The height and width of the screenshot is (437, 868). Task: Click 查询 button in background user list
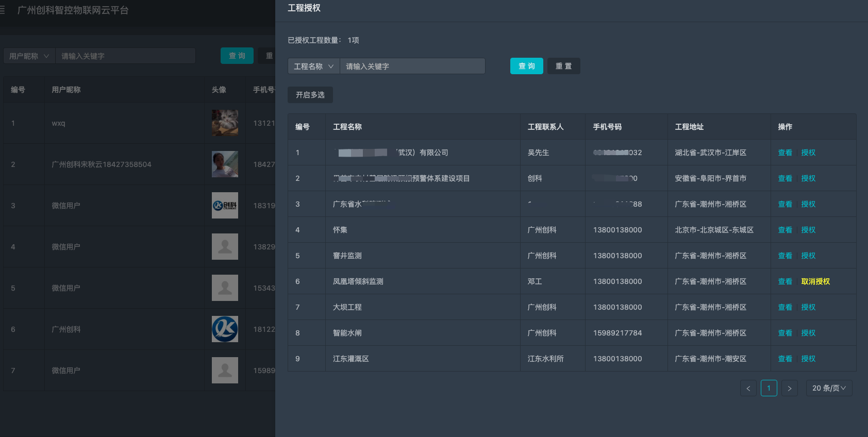click(237, 56)
